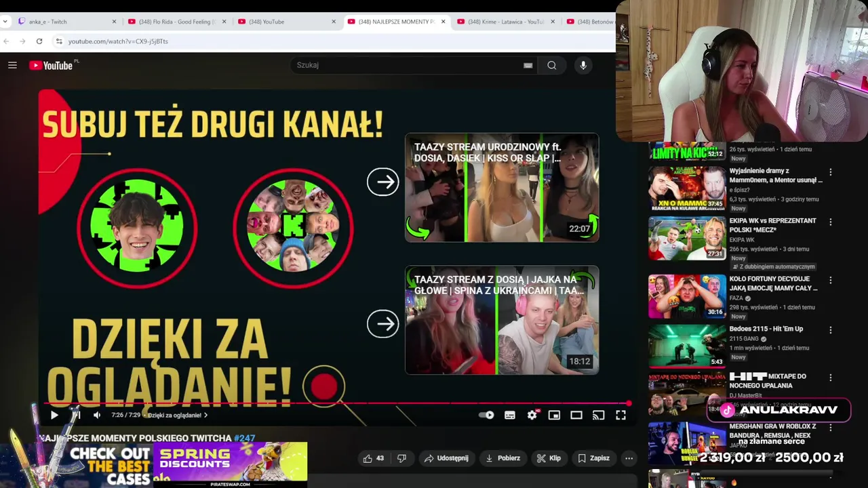Click the #247 hashtag in video title
This screenshot has height=488, width=868.
point(244,439)
